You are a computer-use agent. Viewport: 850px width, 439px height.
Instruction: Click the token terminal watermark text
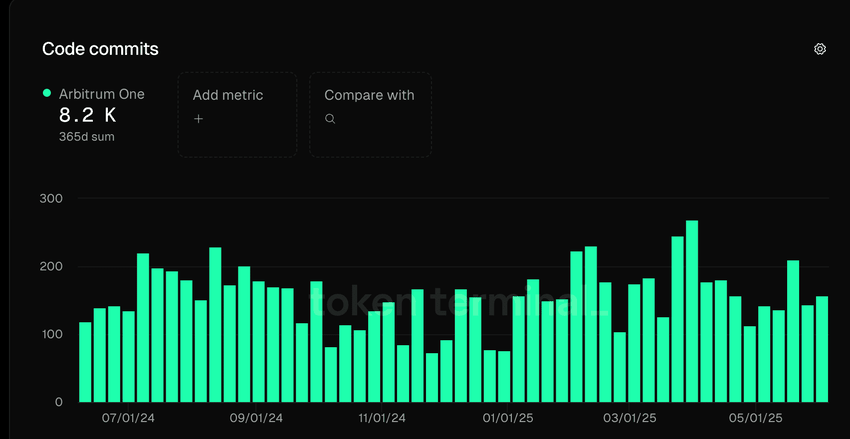click(460, 302)
